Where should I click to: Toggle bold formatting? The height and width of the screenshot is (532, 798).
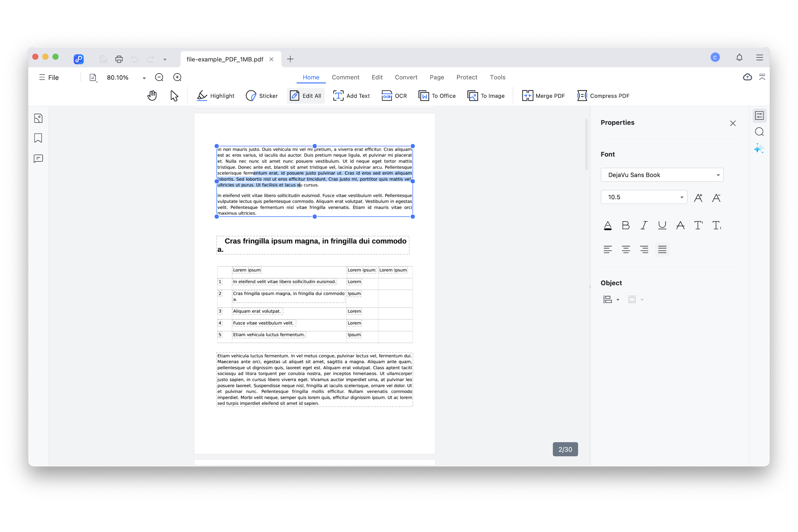click(x=626, y=225)
